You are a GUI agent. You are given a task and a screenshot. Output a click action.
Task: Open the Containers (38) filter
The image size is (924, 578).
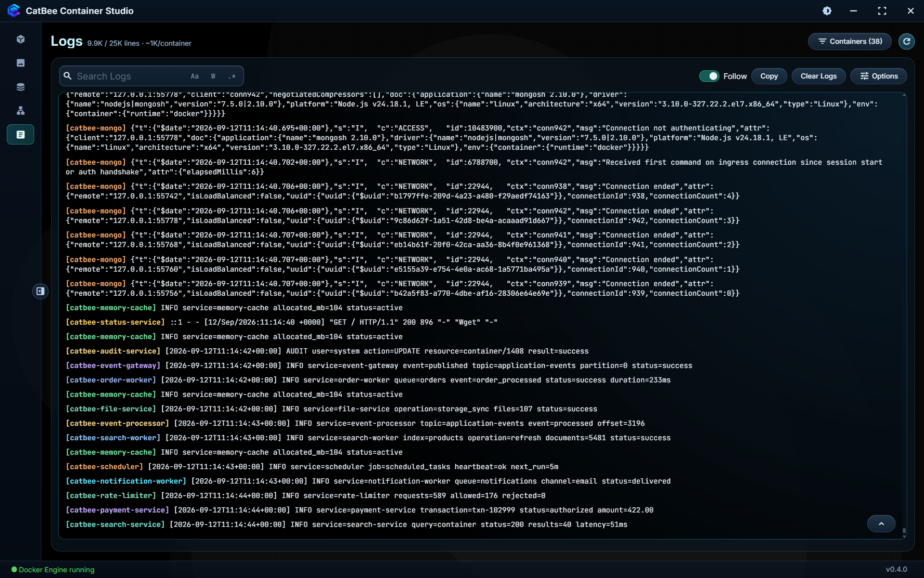[850, 41]
